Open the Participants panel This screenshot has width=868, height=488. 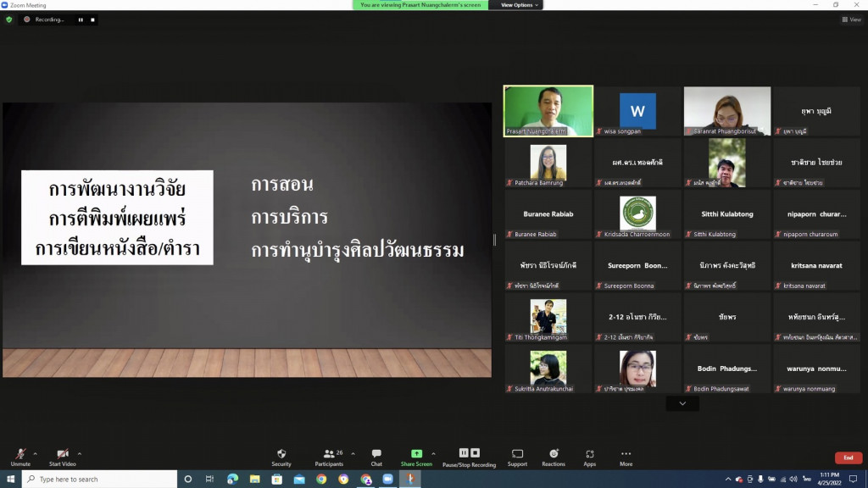(329, 457)
